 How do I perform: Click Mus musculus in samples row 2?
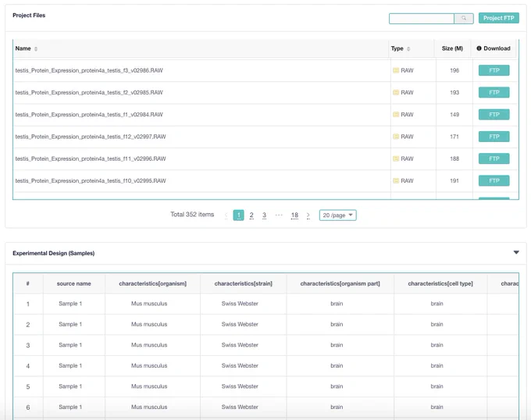point(149,324)
